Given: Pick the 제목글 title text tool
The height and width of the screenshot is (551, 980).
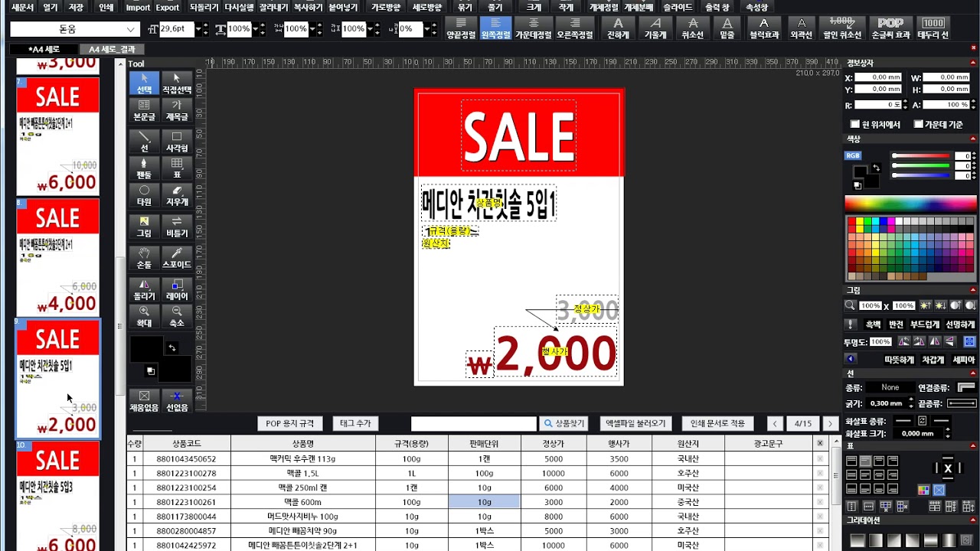Looking at the screenshot, I should coord(177,110).
